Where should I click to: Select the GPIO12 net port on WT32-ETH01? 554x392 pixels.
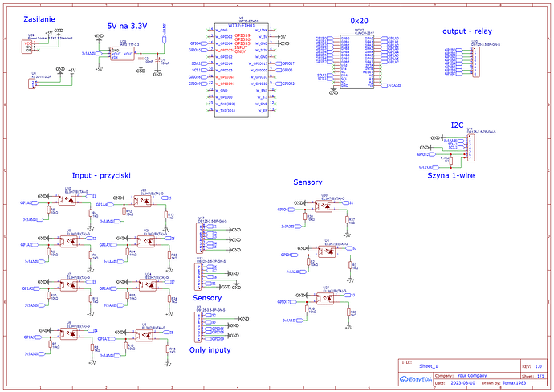click(286, 84)
